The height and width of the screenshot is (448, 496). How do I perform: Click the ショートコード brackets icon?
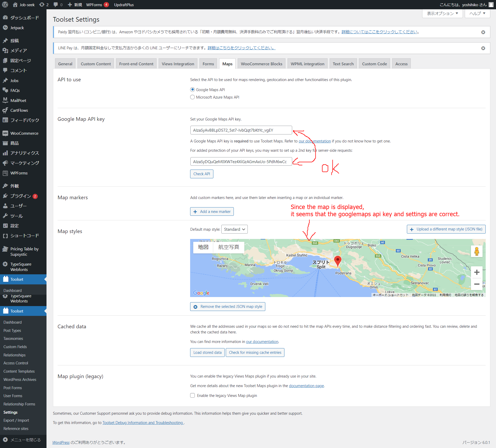pos(5,236)
